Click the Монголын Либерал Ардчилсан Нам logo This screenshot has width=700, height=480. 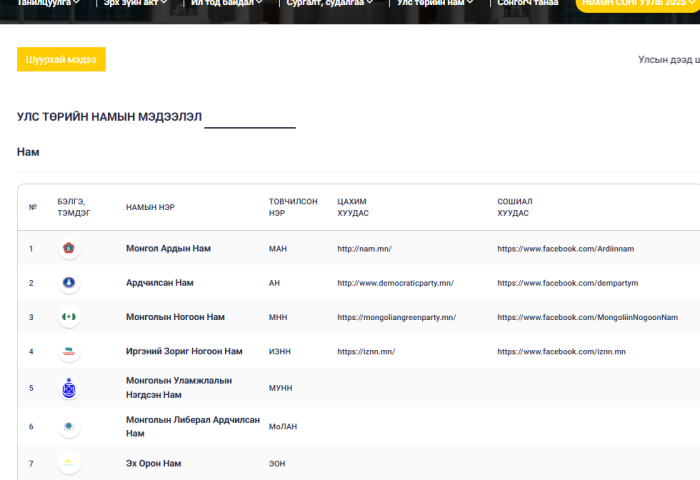tap(69, 427)
